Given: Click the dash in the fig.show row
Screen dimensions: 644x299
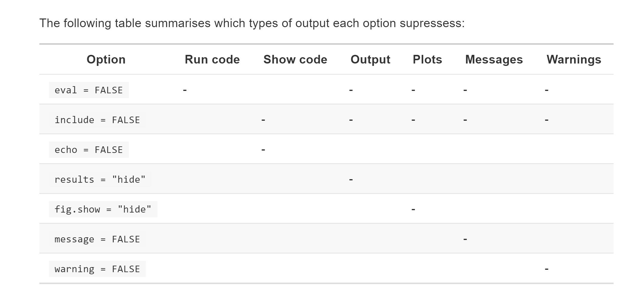Looking at the screenshot, I should [x=413, y=209].
